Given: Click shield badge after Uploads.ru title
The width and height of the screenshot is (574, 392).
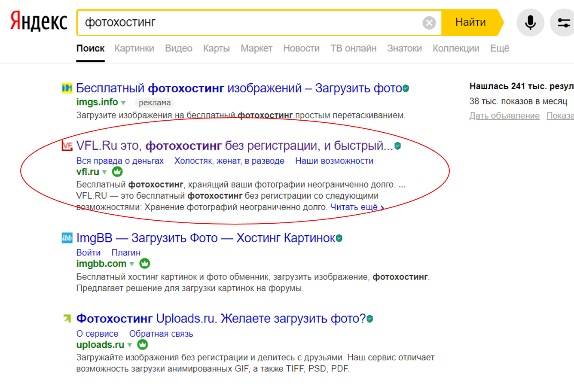Looking at the screenshot, I should [x=370, y=319].
